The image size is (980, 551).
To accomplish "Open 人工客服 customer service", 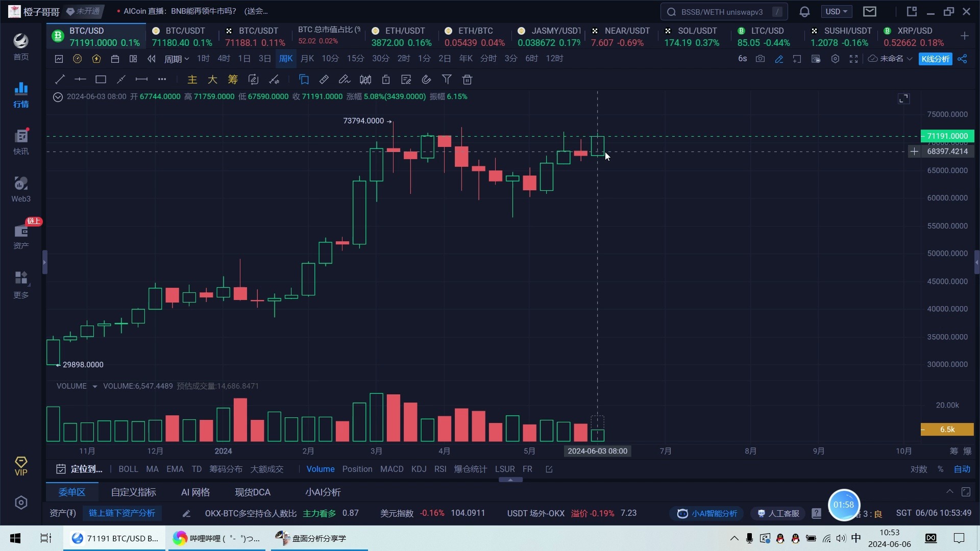I will click(x=778, y=513).
